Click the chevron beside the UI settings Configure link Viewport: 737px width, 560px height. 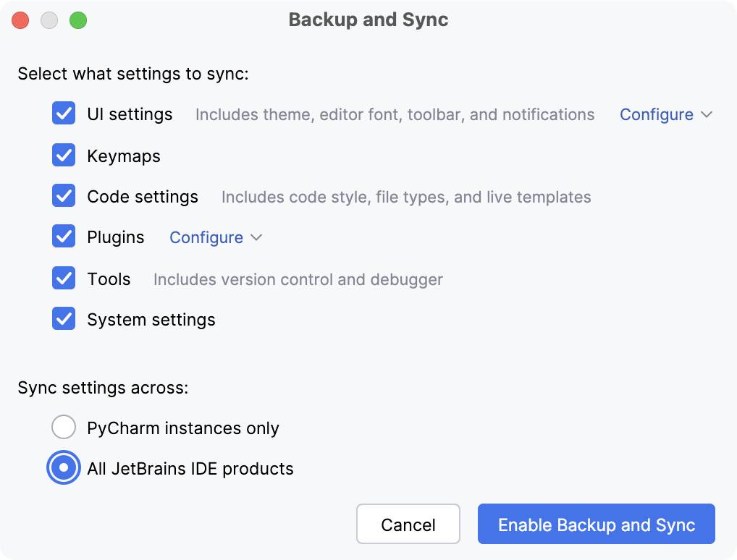[x=709, y=114]
